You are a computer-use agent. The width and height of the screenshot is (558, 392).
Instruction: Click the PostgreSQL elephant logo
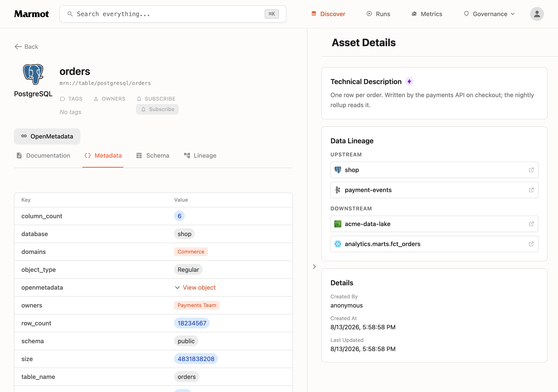coord(33,74)
